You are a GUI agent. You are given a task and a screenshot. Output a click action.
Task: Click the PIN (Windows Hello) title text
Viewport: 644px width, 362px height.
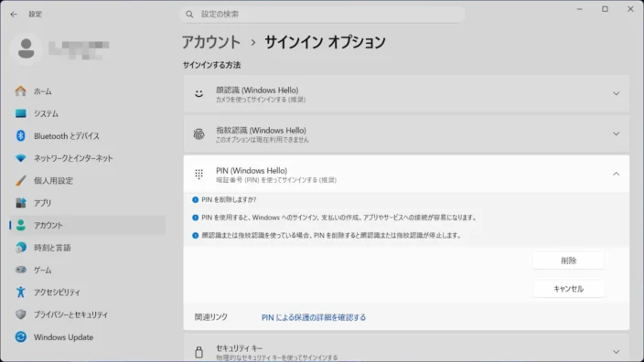252,170
